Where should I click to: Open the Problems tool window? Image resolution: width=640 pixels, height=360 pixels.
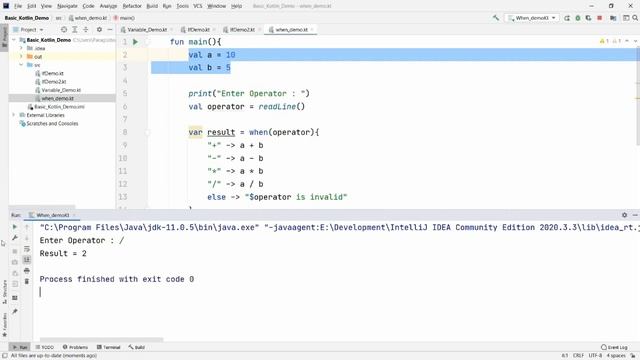pyautogui.click(x=75, y=347)
